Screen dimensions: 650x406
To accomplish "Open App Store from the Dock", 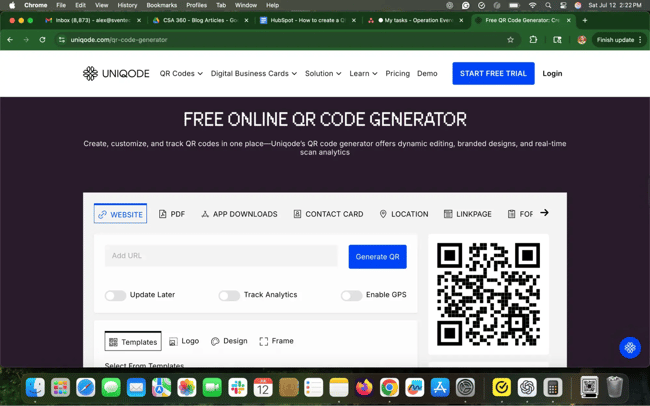I will pos(440,388).
